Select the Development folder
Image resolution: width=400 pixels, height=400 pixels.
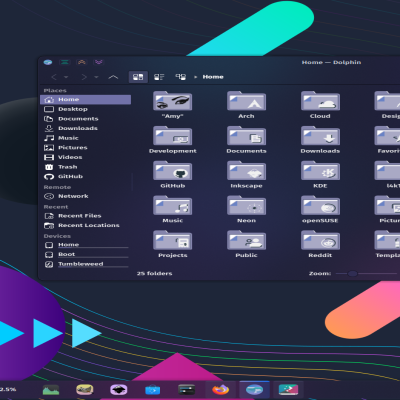(x=173, y=140)
